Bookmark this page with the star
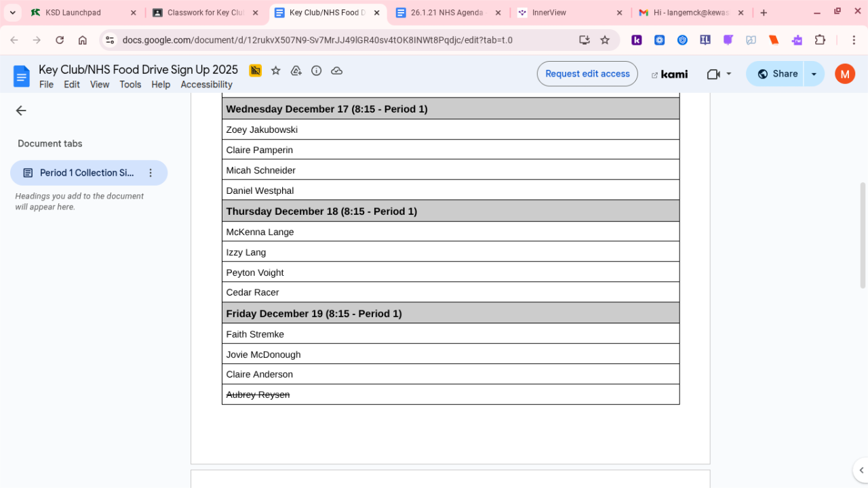The width and height of the screenshot is (868, 488). click(605, 40)
